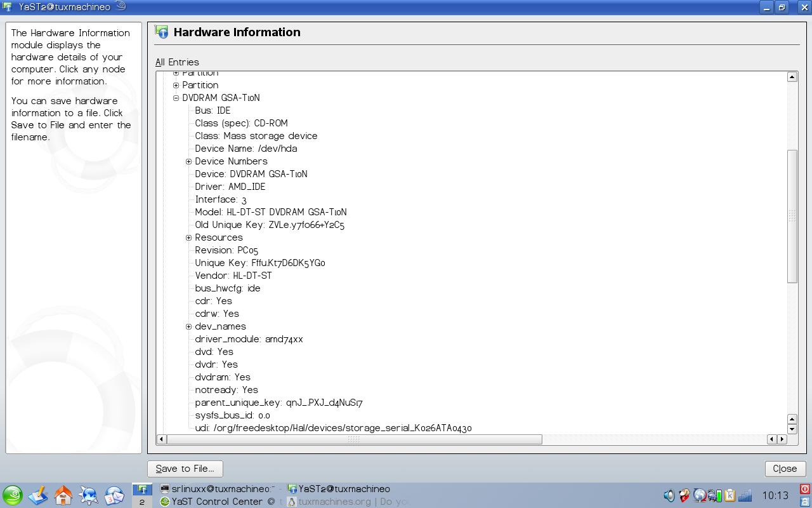
Task: Select the 'cdr: Yes' row
Action: tap(213, 301)
